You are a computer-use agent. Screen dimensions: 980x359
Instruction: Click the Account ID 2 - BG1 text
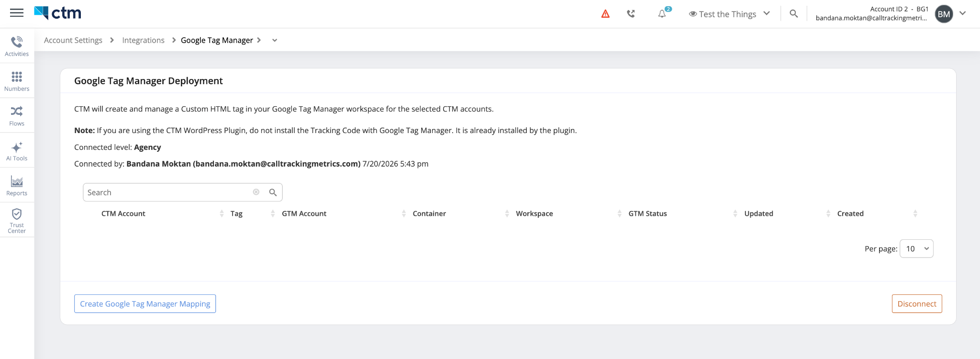point(899,9)
